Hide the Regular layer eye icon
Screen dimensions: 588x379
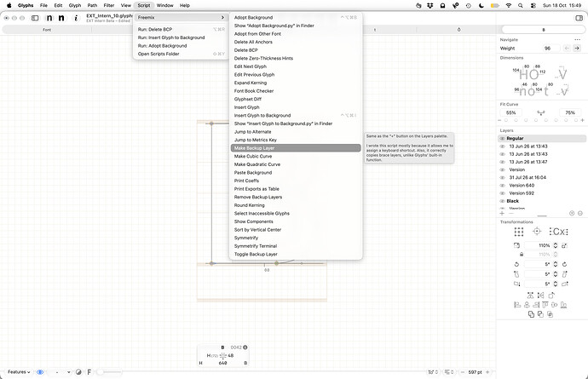click(503, 138)
